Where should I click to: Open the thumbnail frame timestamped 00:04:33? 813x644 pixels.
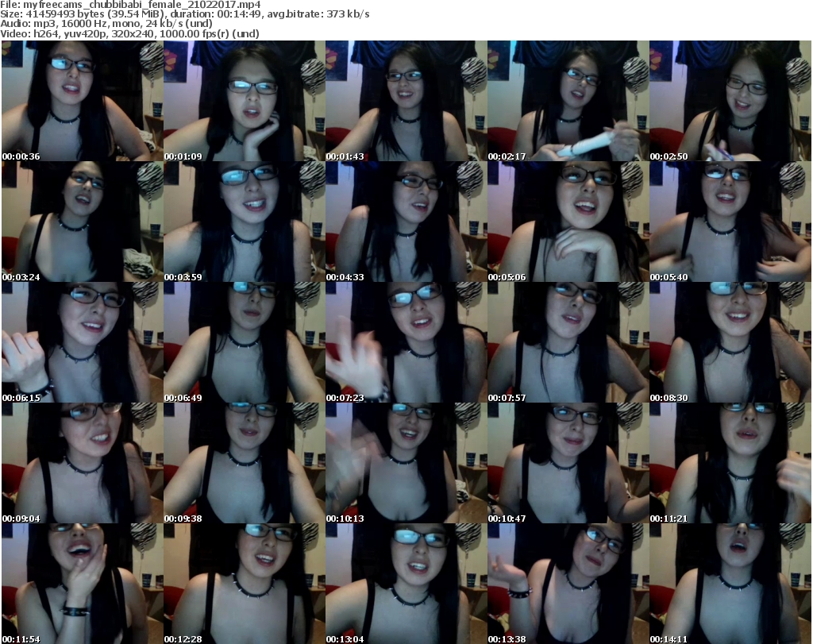pyautogui.click(x=406, y=222)
